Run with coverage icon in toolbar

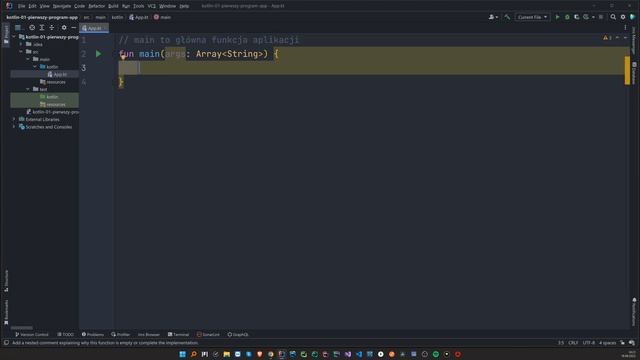pos(576,17)
